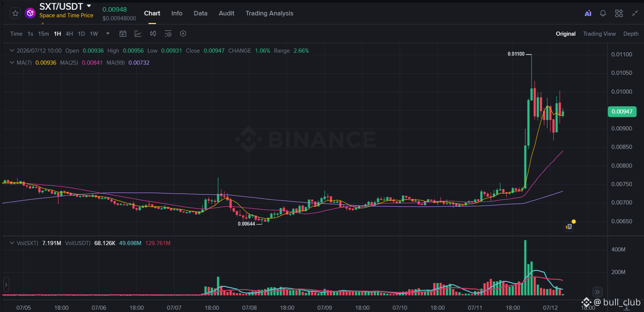Click the MA(7) indicator label
Image resolution: width=644 pixels, height=312 pixels.
24,63
